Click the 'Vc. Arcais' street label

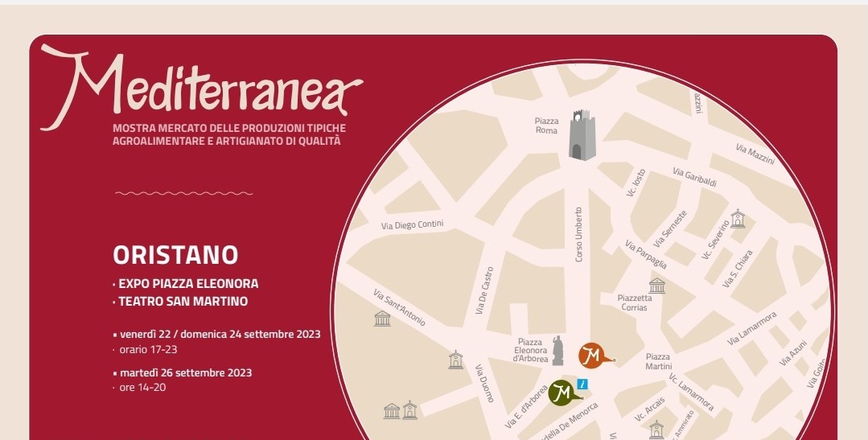(x=649, y=409)
